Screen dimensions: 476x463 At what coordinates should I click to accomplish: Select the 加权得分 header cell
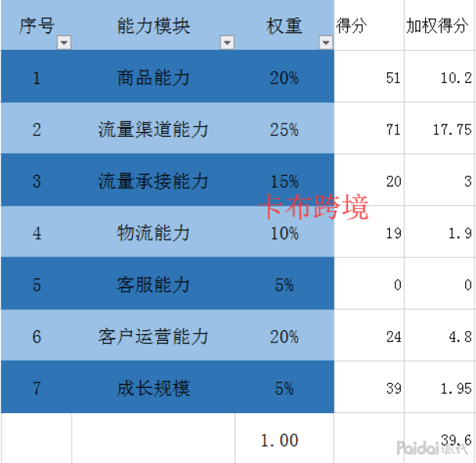(x=439, y=26)
